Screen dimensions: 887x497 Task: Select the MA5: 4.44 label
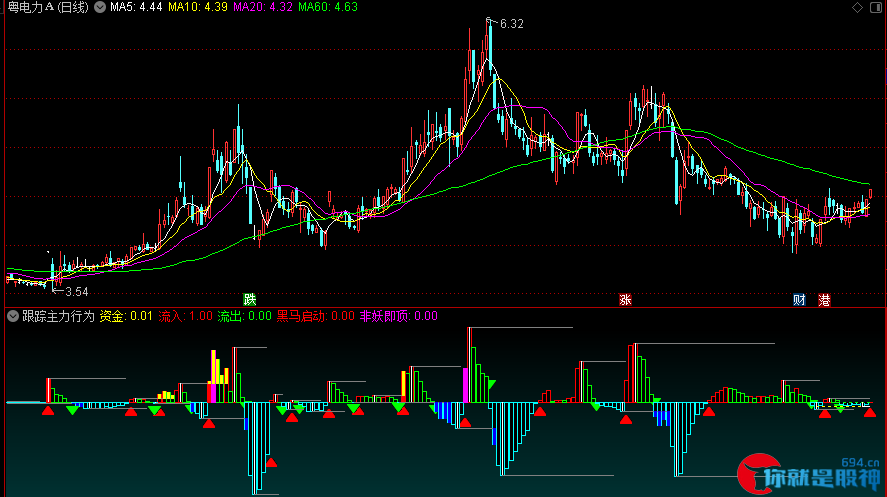pyautogui.click(x=136, y=7)
